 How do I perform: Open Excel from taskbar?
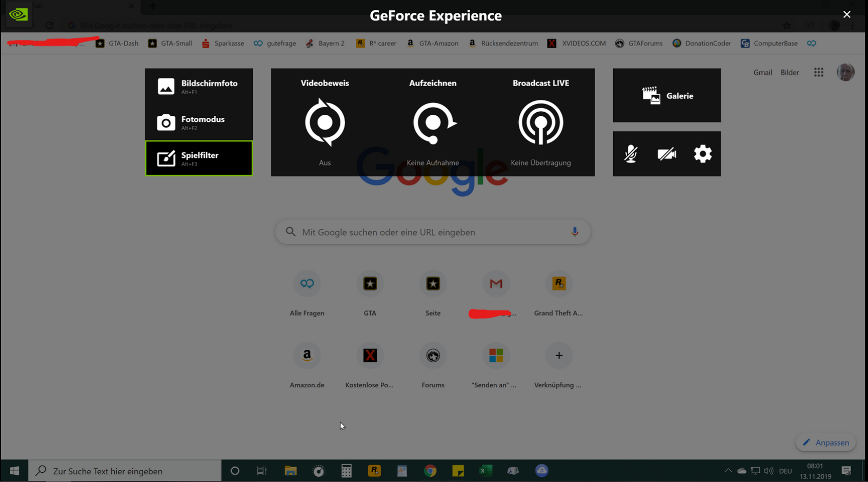point(486,471)
